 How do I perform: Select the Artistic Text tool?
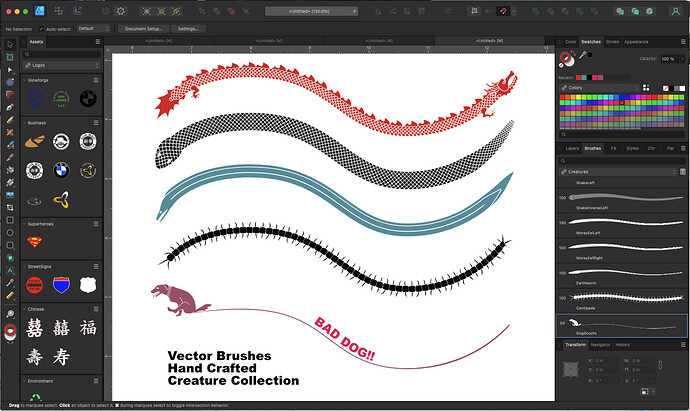point(9,270)
